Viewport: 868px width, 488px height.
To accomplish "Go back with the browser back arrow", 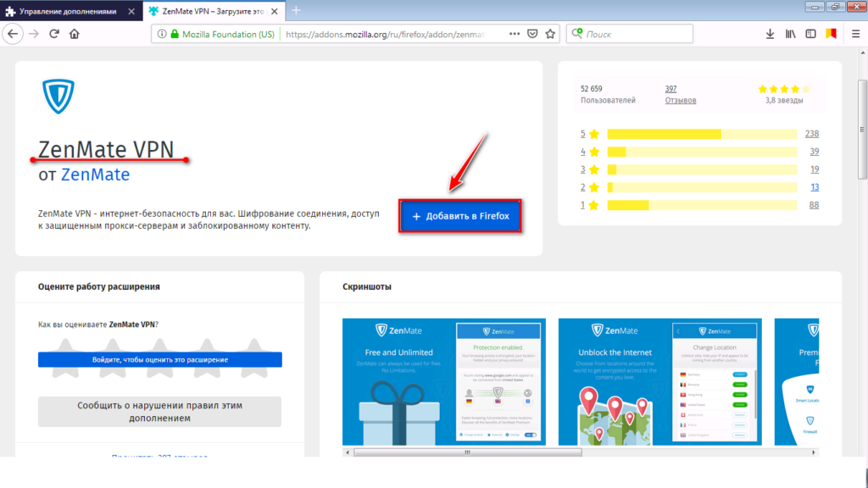I will click(13, 34).
